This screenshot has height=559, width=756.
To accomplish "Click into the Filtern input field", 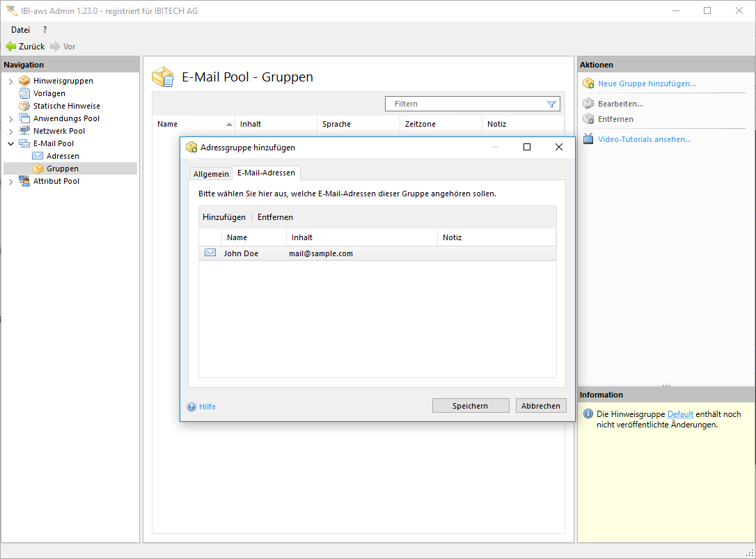I will 466,104.
